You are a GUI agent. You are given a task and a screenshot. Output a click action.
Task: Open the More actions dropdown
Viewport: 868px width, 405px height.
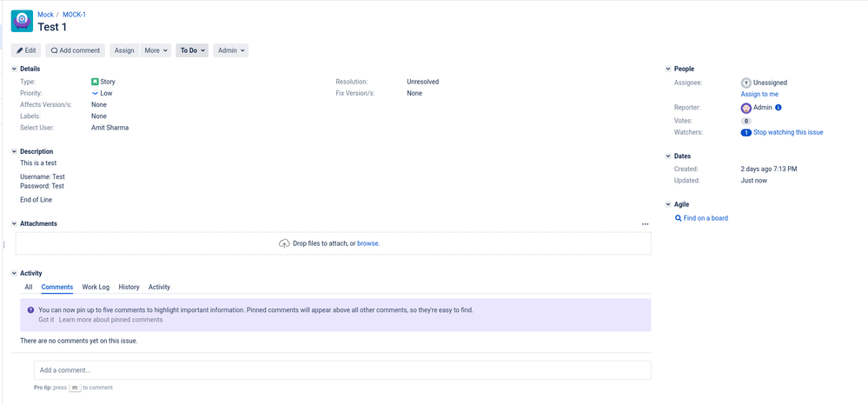(156, 50)
